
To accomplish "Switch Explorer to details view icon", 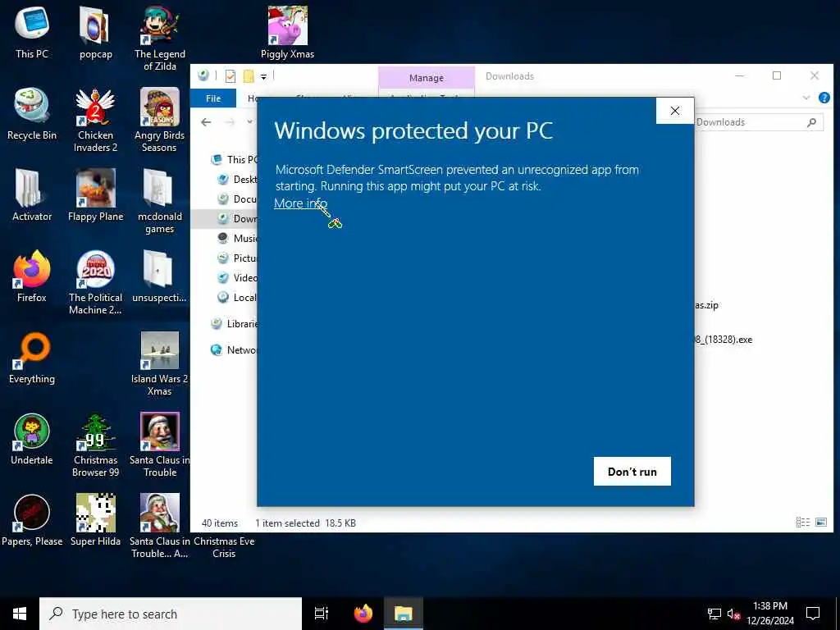I will point(802,523).
